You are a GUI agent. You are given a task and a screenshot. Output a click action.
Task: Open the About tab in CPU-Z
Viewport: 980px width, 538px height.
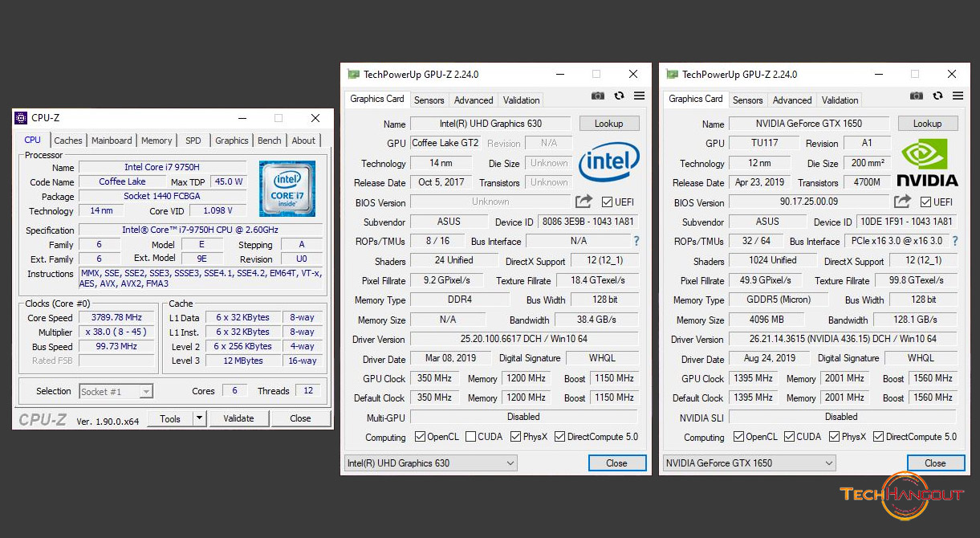tap(303, 140)
